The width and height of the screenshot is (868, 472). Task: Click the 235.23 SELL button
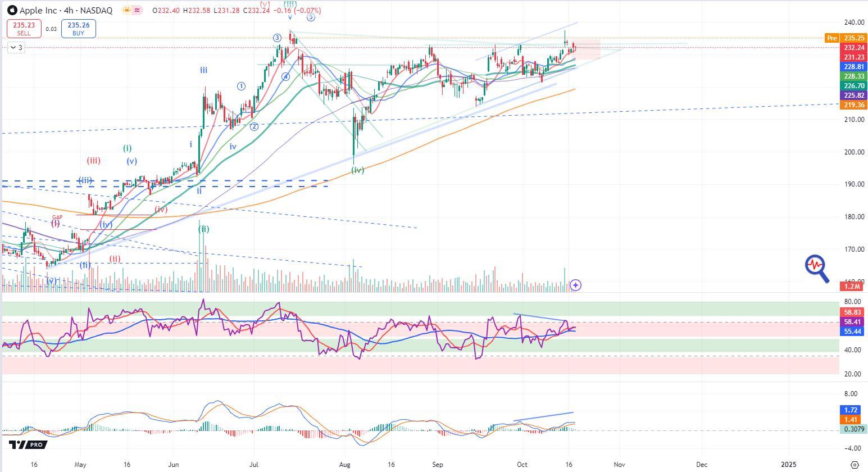24,29
